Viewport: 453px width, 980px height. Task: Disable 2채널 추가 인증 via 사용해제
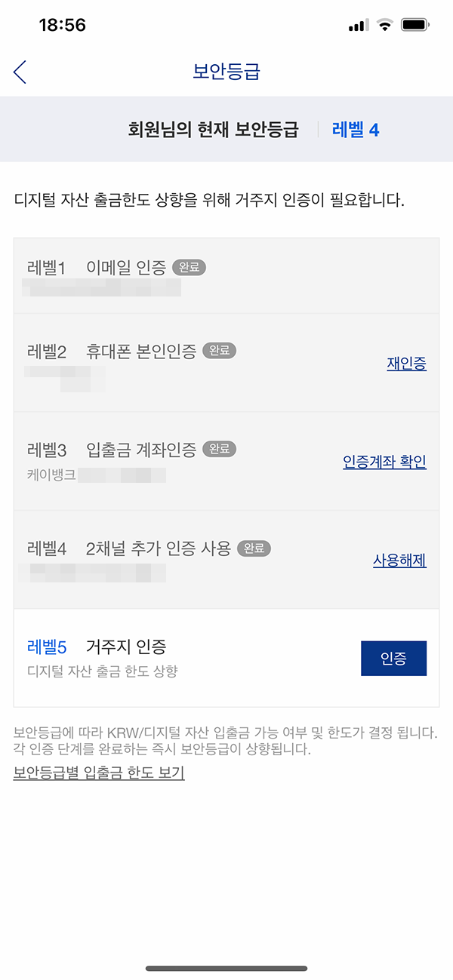(x=400, y=561)
